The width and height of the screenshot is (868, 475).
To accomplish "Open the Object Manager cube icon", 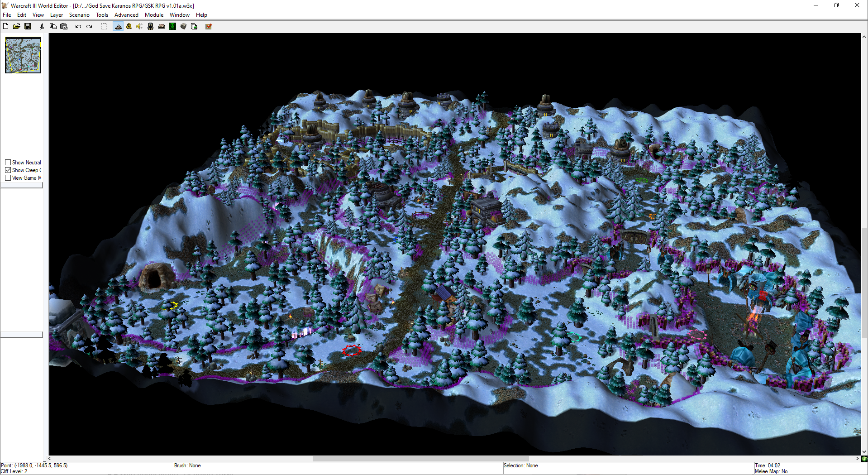I will [183, 26].
